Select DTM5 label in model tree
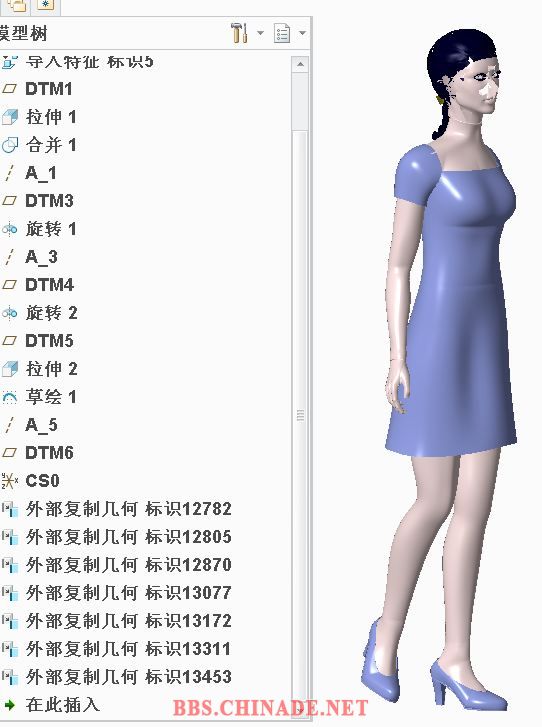 (49, 341)
